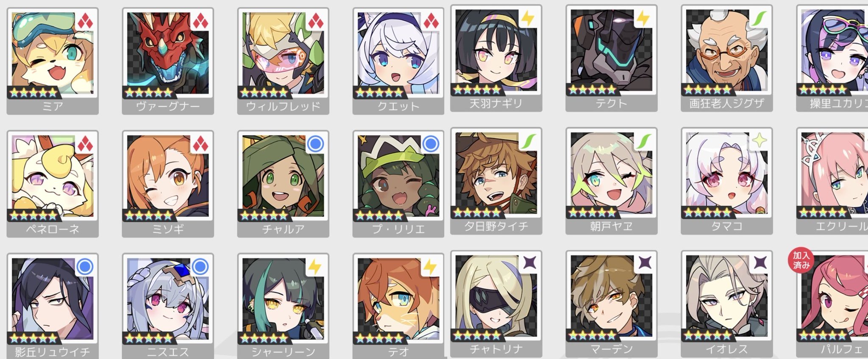Viewport: 868px width, 359px height.
Task: Click the fire element icon on ウィルフレッド
Action: tap(315, 21)
